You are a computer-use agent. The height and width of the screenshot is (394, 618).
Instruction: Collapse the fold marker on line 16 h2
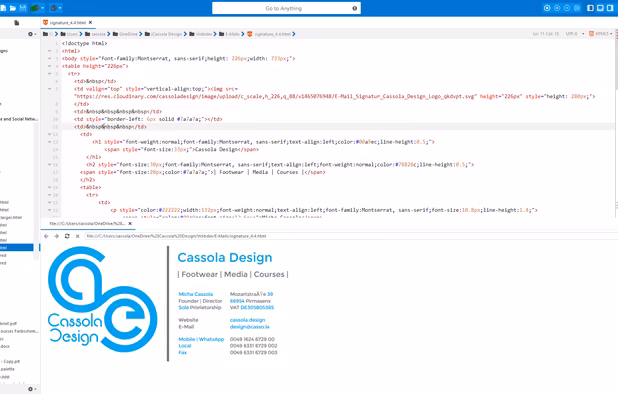[x=50, y=165]
